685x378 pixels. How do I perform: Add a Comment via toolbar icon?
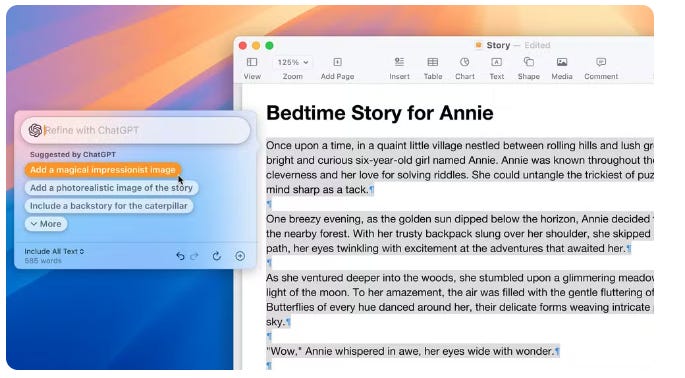click(601, 62)
